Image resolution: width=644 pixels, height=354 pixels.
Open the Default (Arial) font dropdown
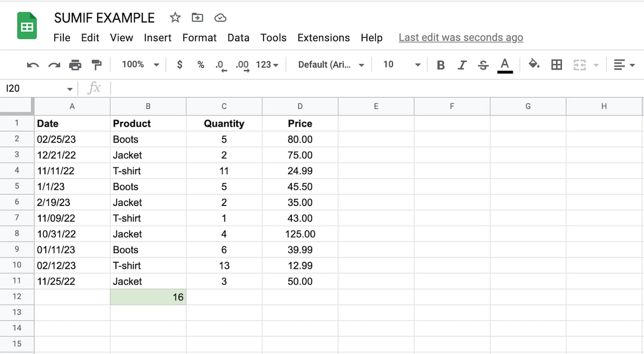[331, 65]
